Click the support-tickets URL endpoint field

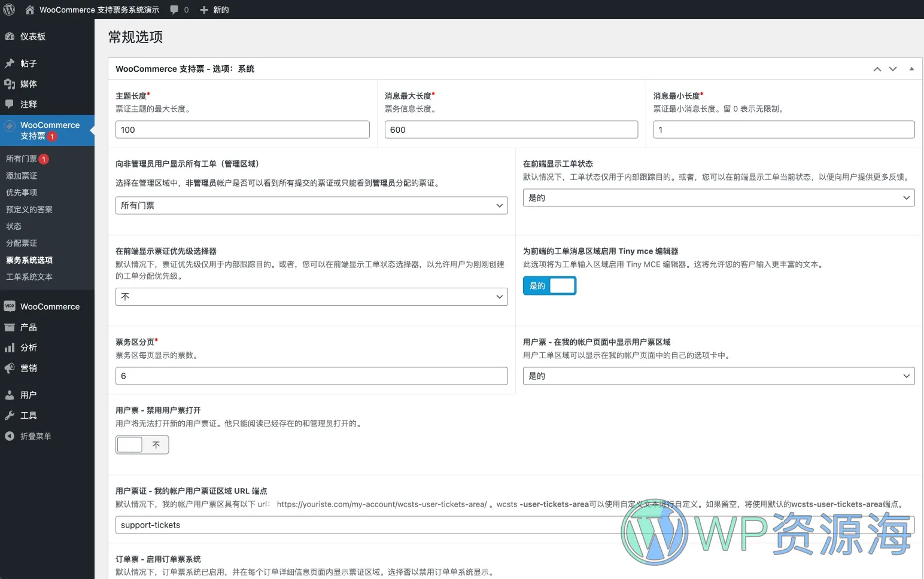(515, 525)
